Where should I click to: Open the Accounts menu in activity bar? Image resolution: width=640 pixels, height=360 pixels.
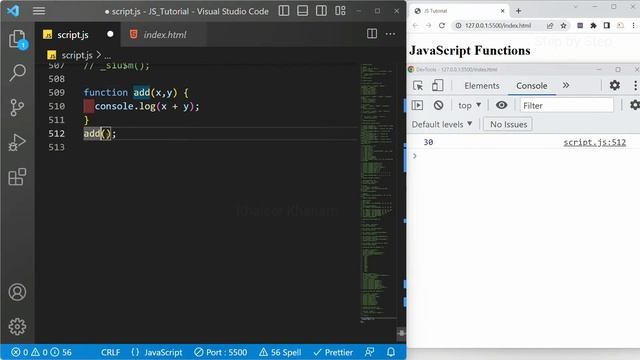click(17, 292)
